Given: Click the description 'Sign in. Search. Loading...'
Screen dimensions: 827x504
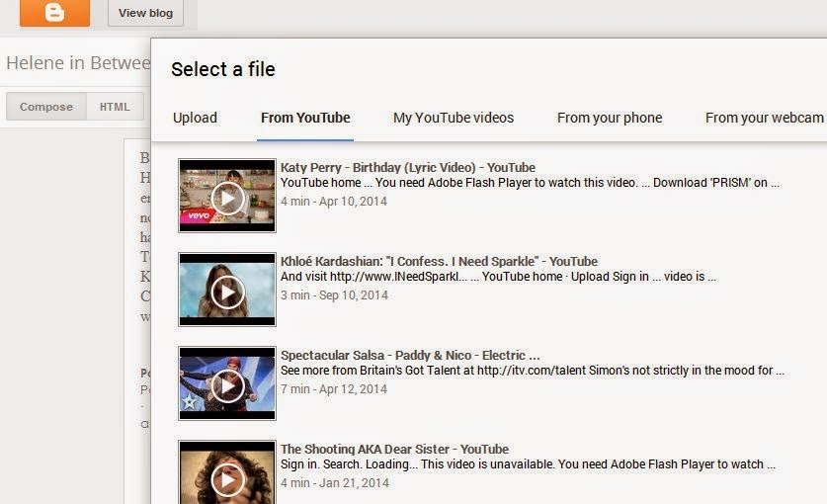Looking at the screenshot, I should click(x=528, y=464).
